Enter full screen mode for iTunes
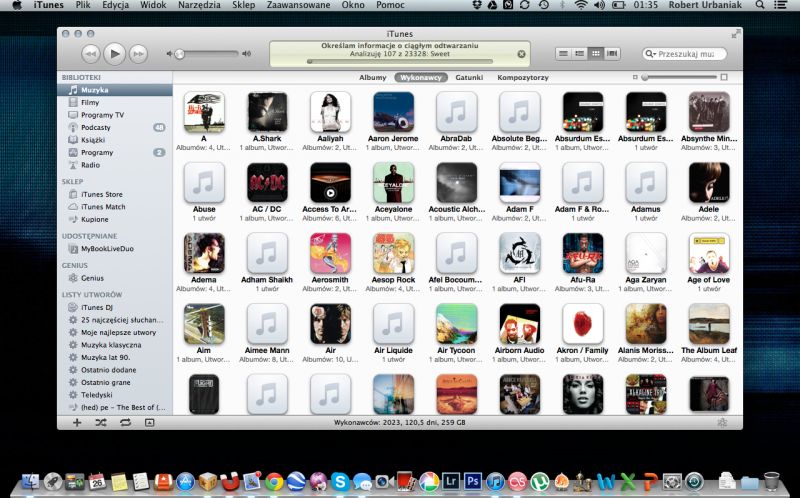The width and height of the screenshot is (800, 498). point(736,34)
